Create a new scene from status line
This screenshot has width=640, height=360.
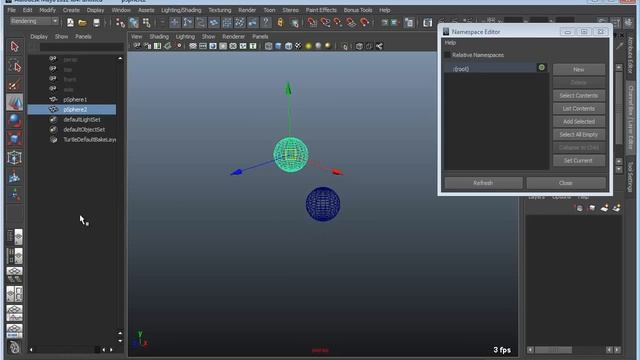pos(70,22)
